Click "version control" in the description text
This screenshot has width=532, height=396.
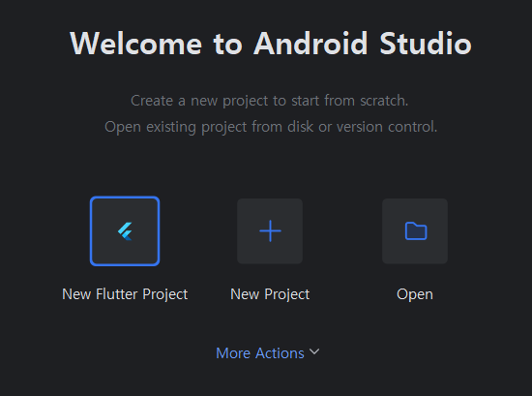pos(387,127)
